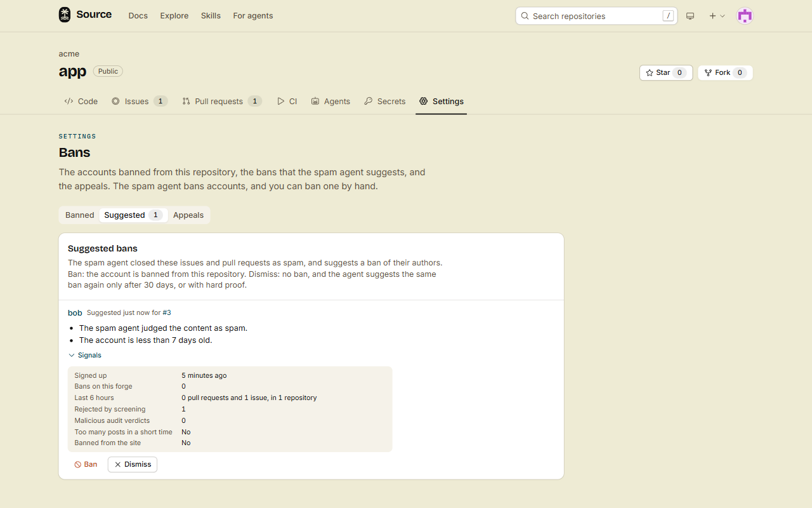The width and height of the screenshot is (812, 508).
Task: Go to the acme organization link
Action: tap(69, 54)
